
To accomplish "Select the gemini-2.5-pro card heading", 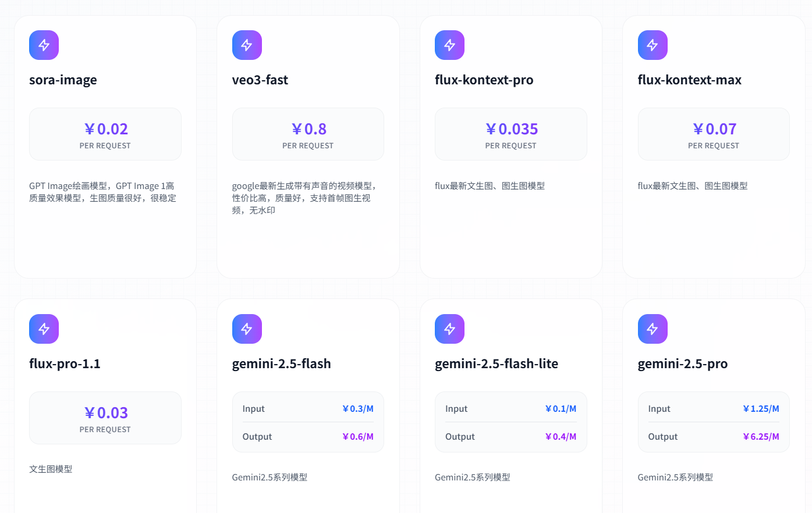I will [683, 364].
